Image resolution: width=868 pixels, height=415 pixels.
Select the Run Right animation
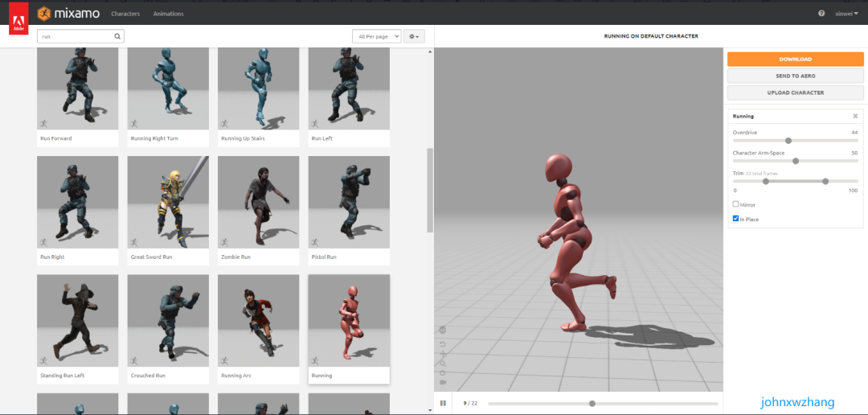[x=77, y=202]
